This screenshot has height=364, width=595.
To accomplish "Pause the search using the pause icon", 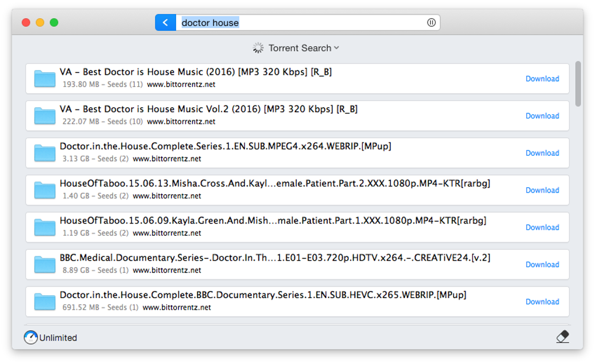I will 431,23.
